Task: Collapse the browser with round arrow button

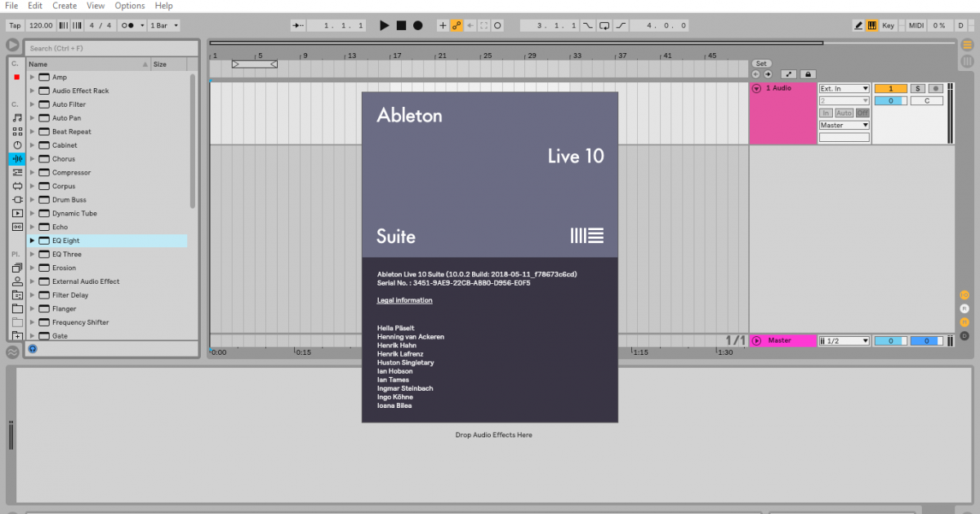Action: (13, 46)
